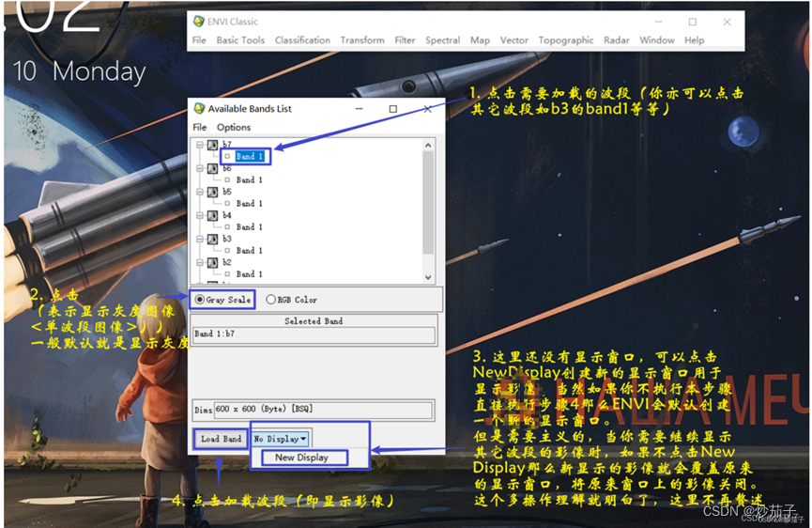Image resolution: width=812 pixels, height=528 pixels.
Task: Select Band 1 under b2
Action: 250,274
